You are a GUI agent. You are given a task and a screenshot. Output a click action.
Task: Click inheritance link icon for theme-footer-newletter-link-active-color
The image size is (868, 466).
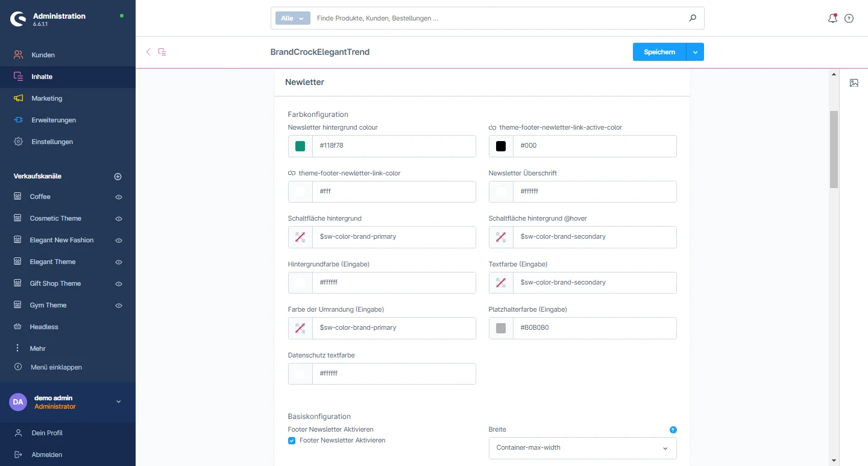pos(492,128)
